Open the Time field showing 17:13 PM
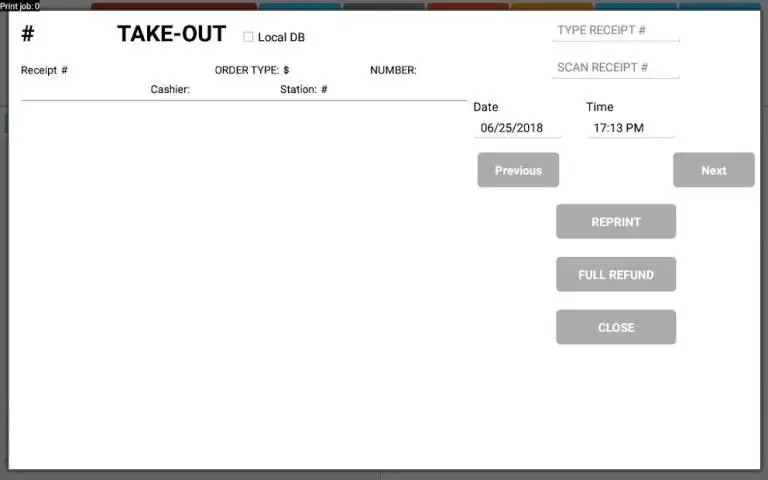 pyautogui.click(x=631, y=128)
